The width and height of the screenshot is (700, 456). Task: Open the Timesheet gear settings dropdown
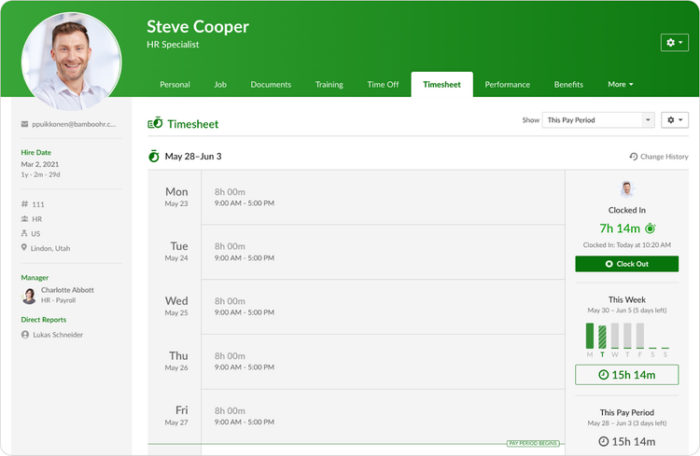point(675,120)
